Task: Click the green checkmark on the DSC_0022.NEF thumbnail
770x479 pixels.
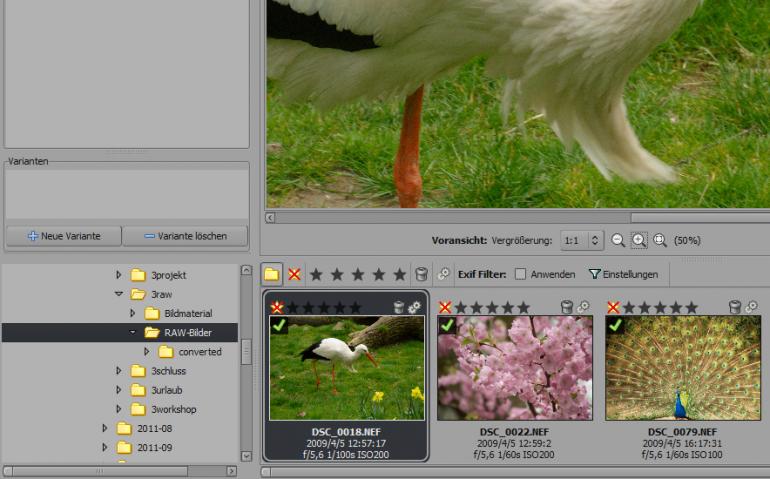Action: tap(447, 325)
